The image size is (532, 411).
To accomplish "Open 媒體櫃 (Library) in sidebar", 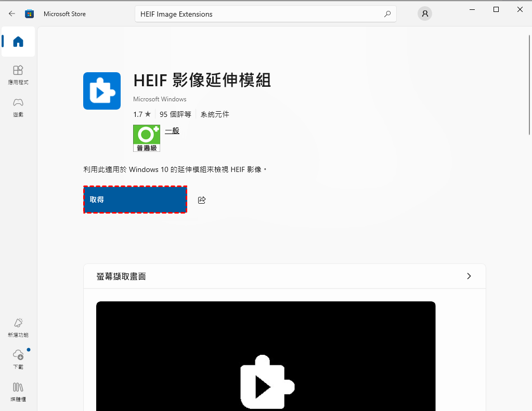I will [x=18, y=391].
